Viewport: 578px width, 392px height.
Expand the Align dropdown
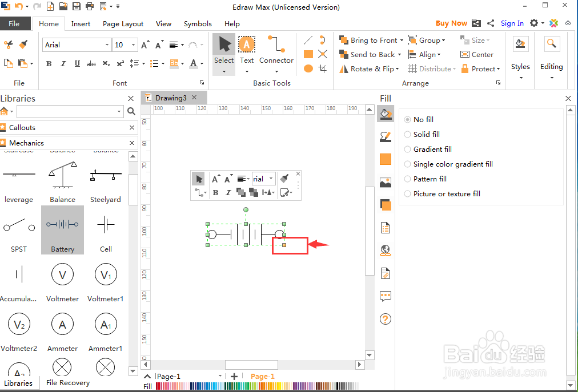click(x=439, y=55)
